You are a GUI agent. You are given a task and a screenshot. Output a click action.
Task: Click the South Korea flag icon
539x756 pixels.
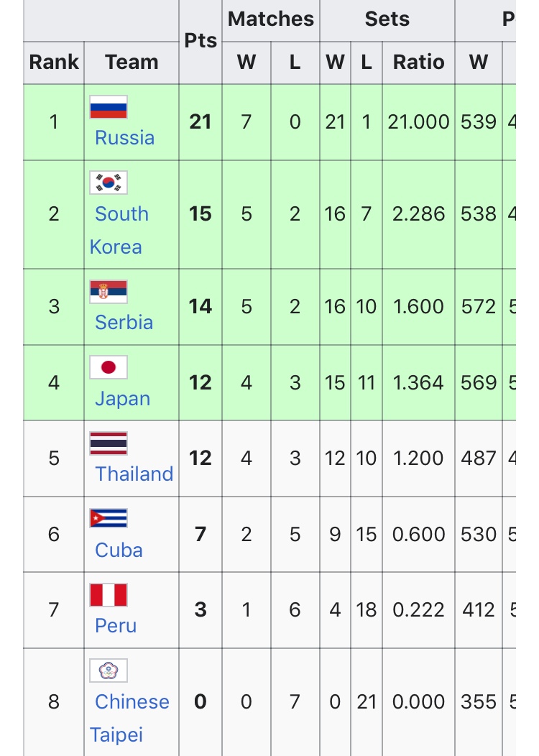pos(109,183)
